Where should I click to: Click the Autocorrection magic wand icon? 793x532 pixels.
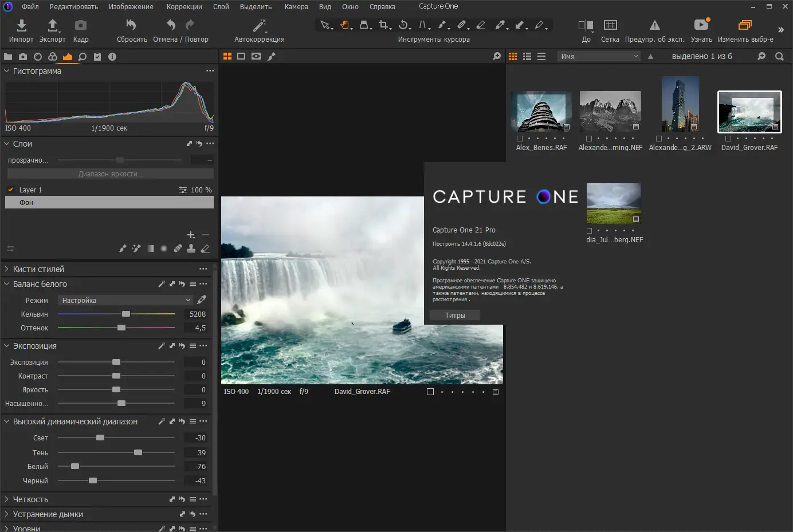pos(258,24)
